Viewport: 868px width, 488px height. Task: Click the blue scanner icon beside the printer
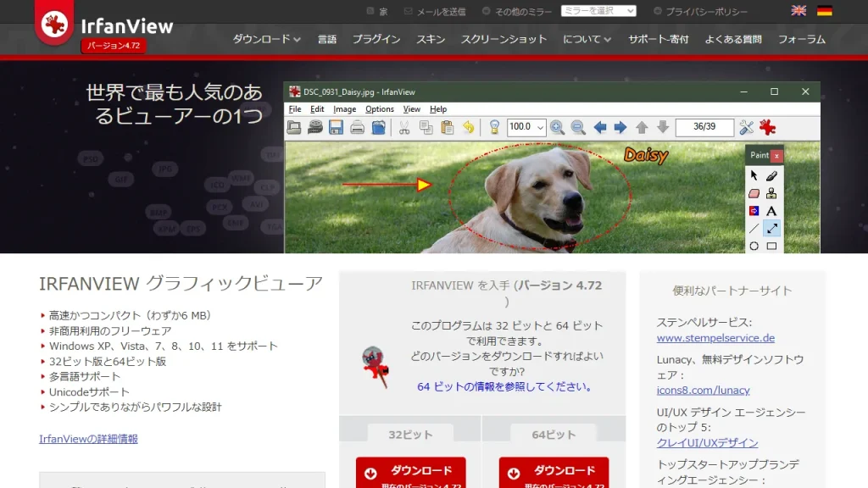(x=379, y=127)
